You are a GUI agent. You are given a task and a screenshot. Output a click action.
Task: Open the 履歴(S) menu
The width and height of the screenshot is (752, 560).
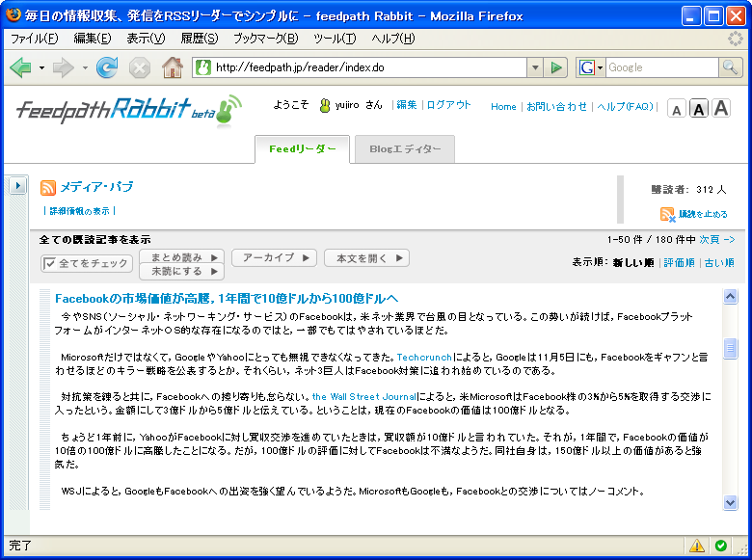(199, 39)
